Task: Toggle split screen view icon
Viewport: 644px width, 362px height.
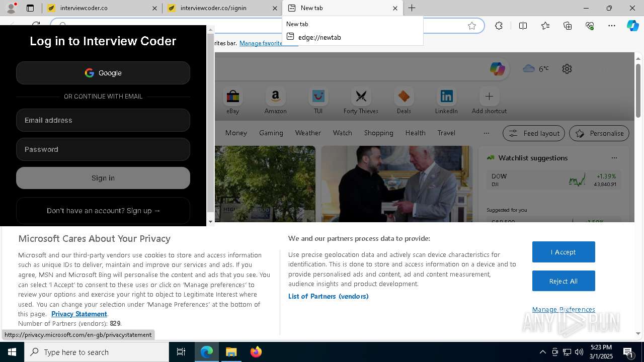Action: coord(523,26)
